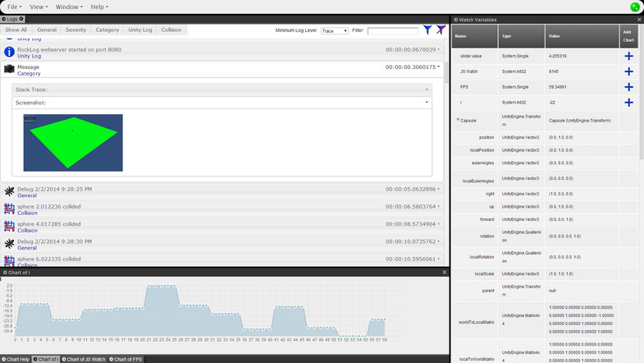Switch to the Chart of FPS tab

(x=126, y=359)
